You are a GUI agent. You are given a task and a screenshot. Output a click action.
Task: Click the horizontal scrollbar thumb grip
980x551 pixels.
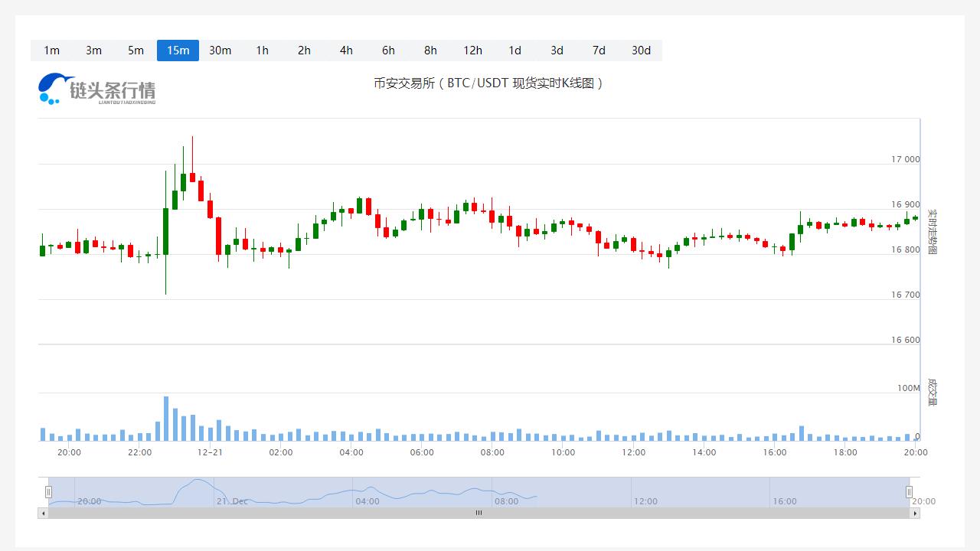click(479, 514)
